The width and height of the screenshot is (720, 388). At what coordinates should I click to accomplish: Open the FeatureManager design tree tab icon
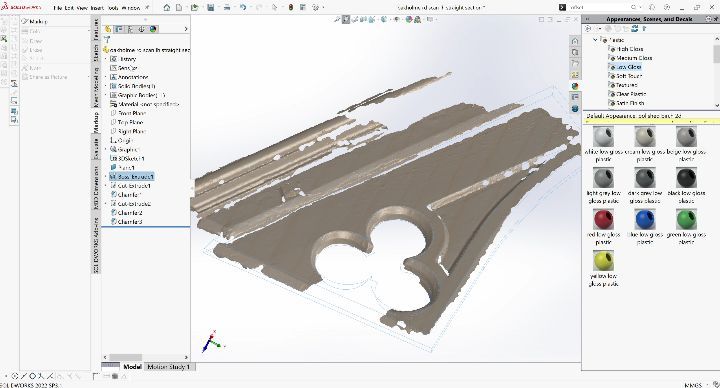click(x=108, y=29)
